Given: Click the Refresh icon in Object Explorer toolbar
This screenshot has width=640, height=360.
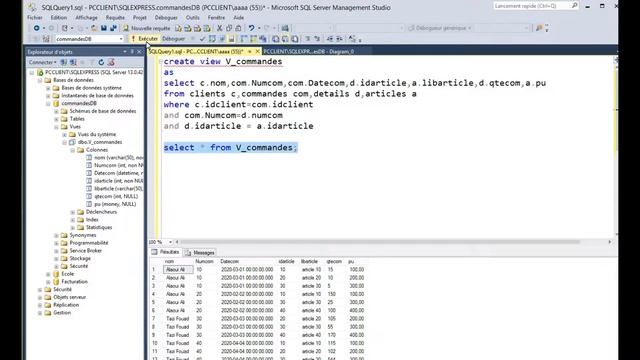Looking at the screenshot, I should click(x=101, y=62).
